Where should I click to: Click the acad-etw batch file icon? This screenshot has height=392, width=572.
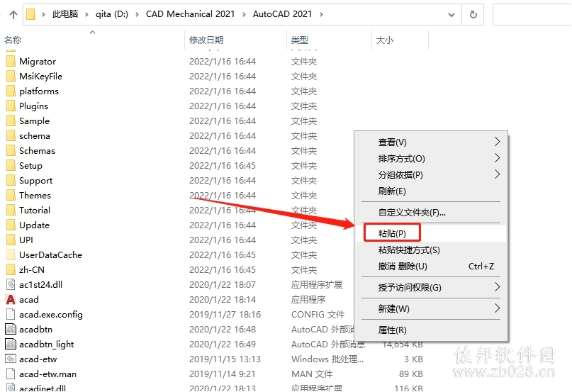point(11,359)
